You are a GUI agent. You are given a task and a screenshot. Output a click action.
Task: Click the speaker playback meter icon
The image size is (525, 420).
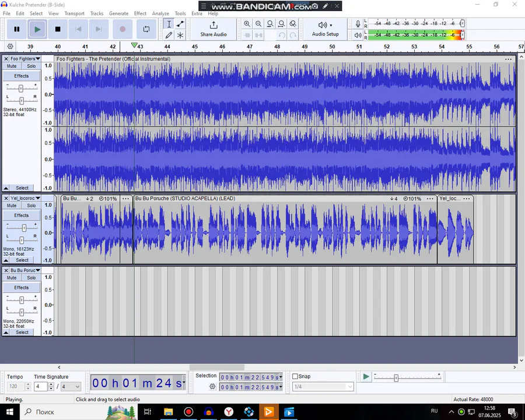[358, 35]
